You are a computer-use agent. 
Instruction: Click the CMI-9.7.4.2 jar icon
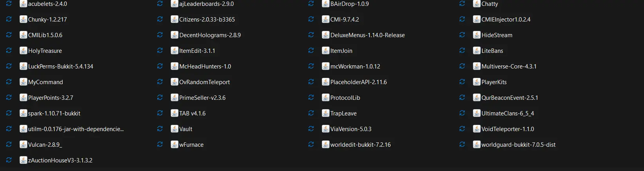coord(326,19)
